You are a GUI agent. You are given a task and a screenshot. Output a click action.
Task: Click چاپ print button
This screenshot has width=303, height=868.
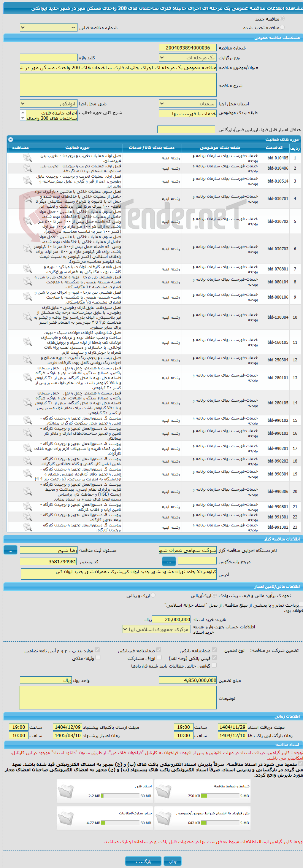[173, 861]
